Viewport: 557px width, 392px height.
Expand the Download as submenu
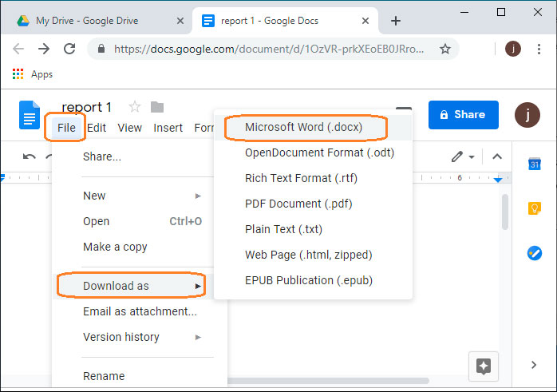[132, 286]
